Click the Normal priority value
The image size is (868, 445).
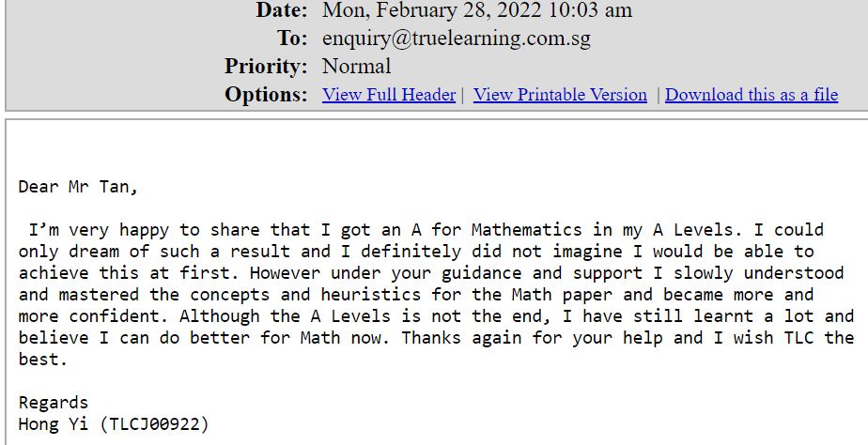[x=357, y=67]
